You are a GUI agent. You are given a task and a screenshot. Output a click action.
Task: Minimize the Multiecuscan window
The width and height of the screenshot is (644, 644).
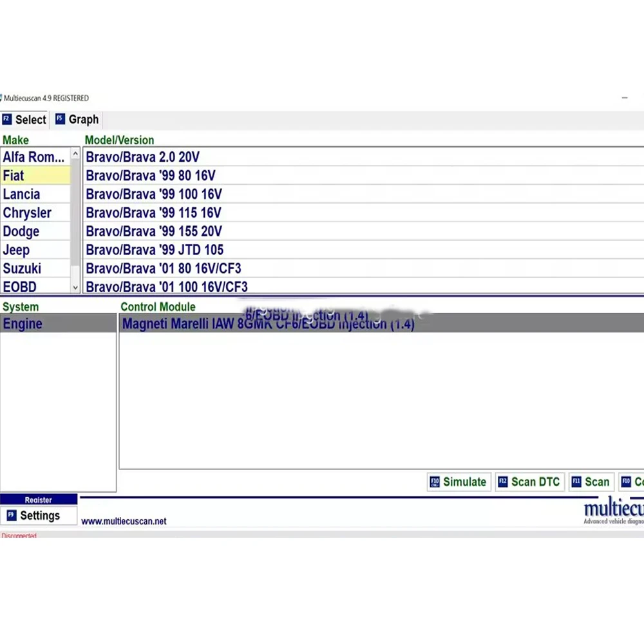coord(624,98)
